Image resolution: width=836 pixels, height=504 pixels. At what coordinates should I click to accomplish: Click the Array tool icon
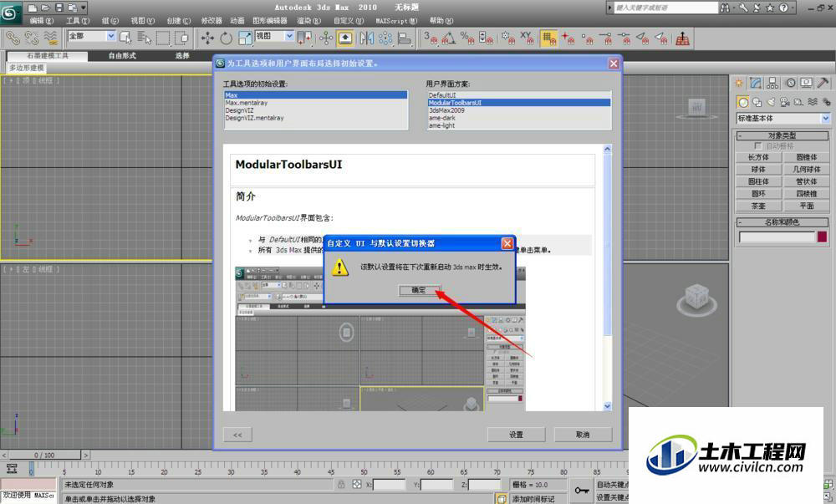tap(385, 38)
